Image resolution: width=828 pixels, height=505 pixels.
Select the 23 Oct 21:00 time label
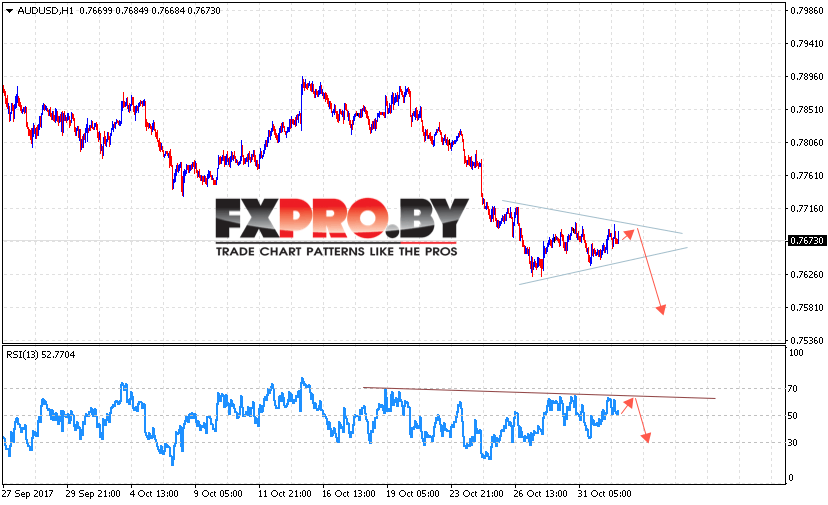click(476, 494)
